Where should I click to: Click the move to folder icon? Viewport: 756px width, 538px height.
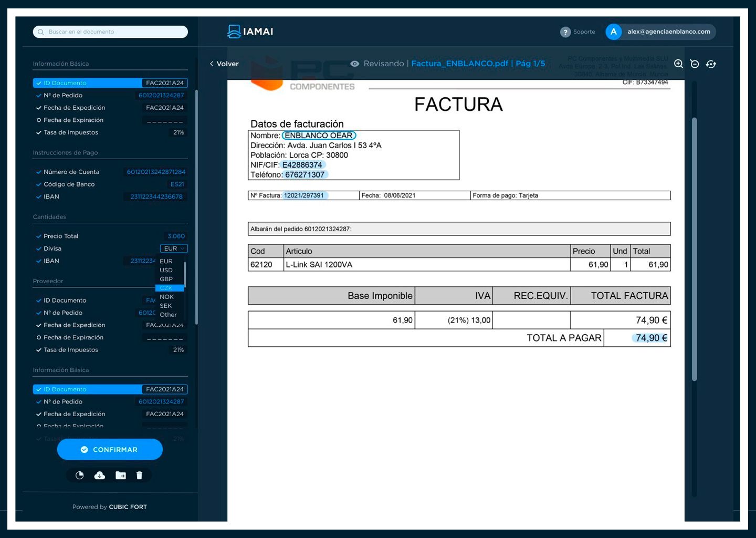pos(120,475)
